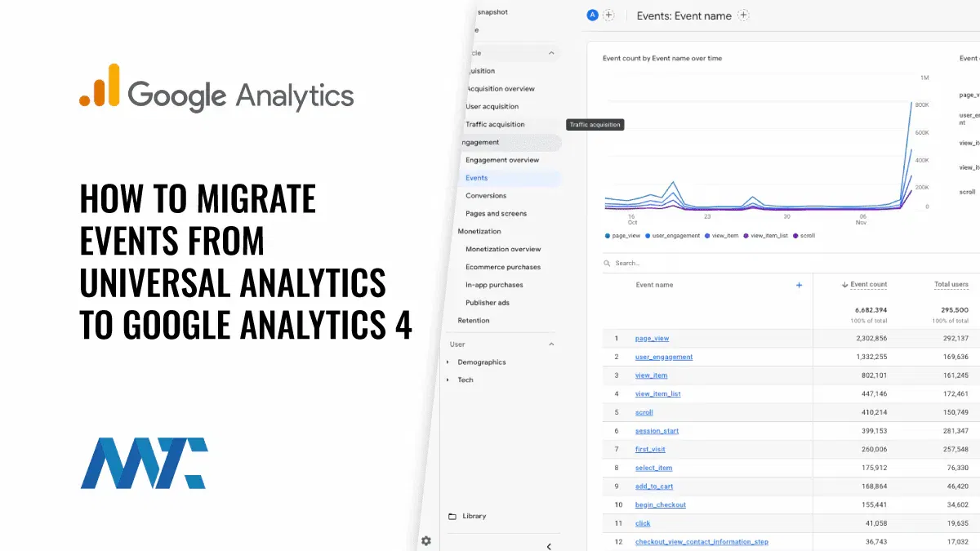Click the Total users column header
The image size is (980, 551).
pos(951,284)
